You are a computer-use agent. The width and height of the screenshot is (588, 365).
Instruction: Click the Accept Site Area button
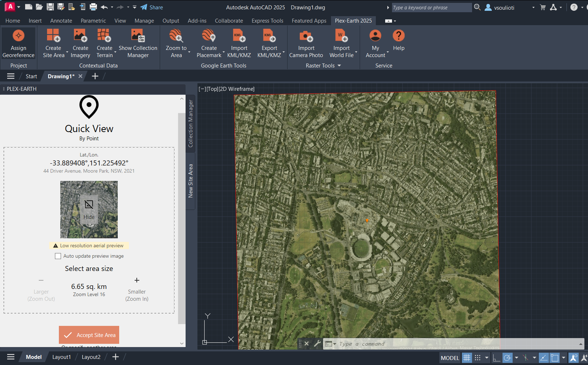pos(89,335)
